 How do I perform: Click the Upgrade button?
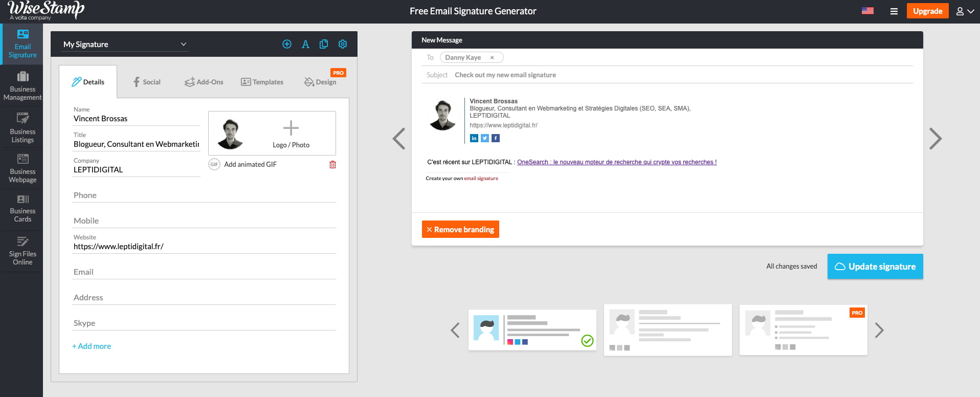[927, 11]
